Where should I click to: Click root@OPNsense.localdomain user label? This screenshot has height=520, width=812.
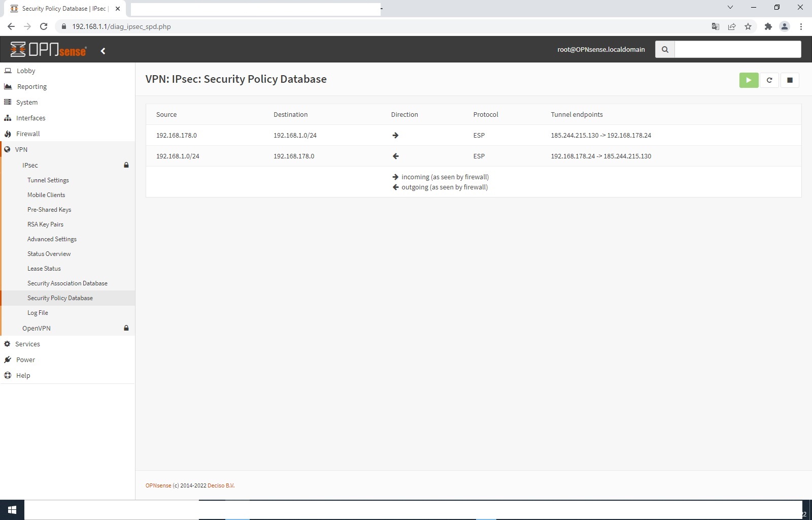tap(601, 49)
